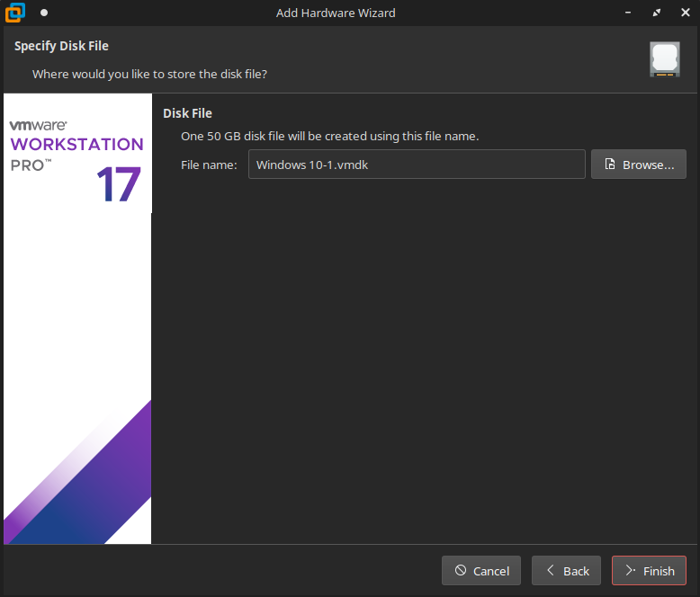The height and width of the screenshot is (597, 700).
Task: Click the "File name:" label
Action: pos(209,165)
